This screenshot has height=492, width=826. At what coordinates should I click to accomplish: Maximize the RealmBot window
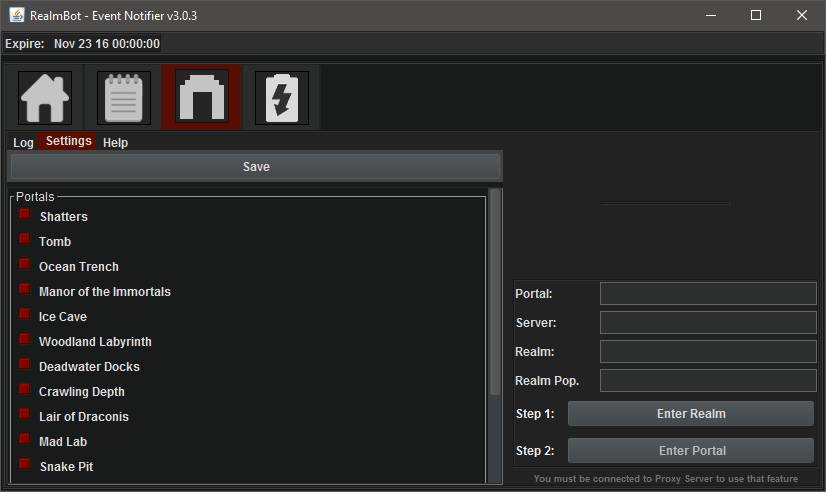pyautogui.click(x=756, y=15)
